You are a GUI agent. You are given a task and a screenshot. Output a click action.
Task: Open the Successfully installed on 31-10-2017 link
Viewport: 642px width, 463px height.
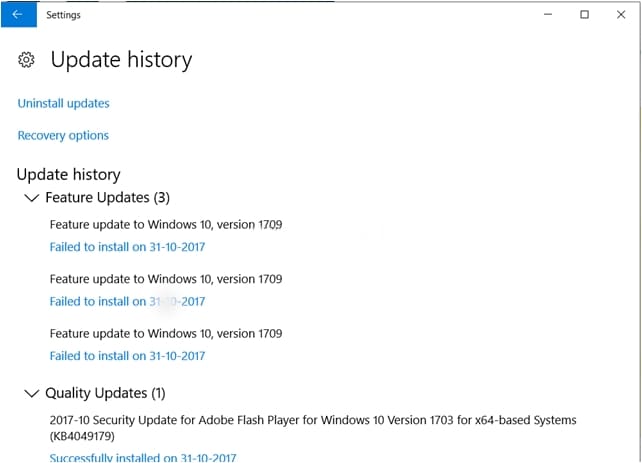143,457
